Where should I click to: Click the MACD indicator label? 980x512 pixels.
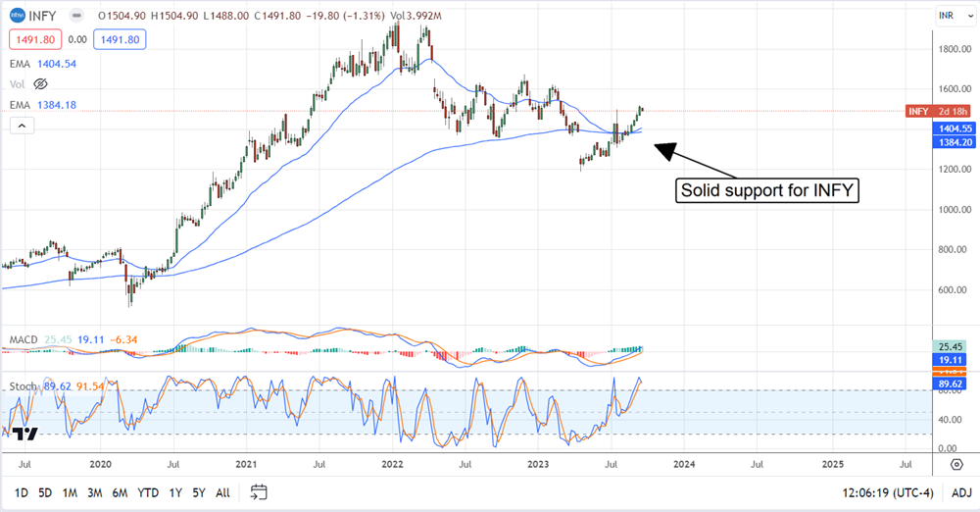point(24,340)
